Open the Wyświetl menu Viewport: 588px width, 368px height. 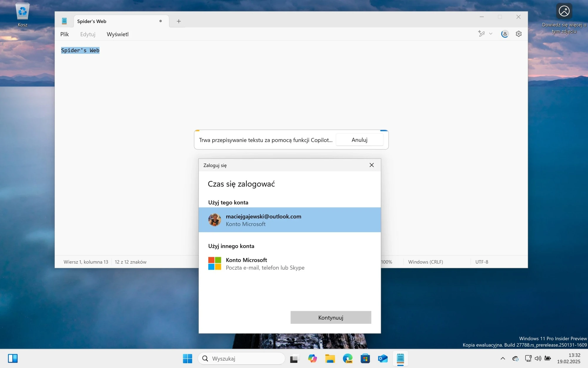(x=117, y=34)
